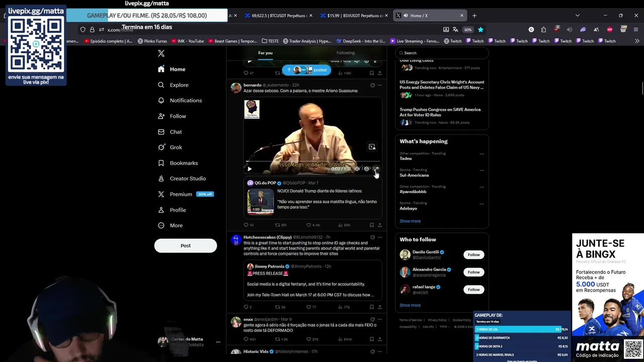This screenshot has width=644, height=362.
Task: Click the 80% zoom level indicator
Action: pos(468,30)
